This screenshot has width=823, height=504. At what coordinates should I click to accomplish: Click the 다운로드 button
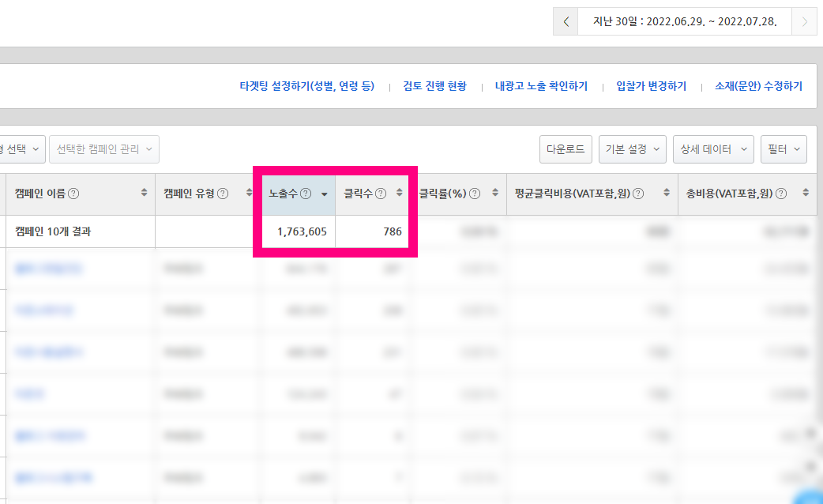coord(566,149)
